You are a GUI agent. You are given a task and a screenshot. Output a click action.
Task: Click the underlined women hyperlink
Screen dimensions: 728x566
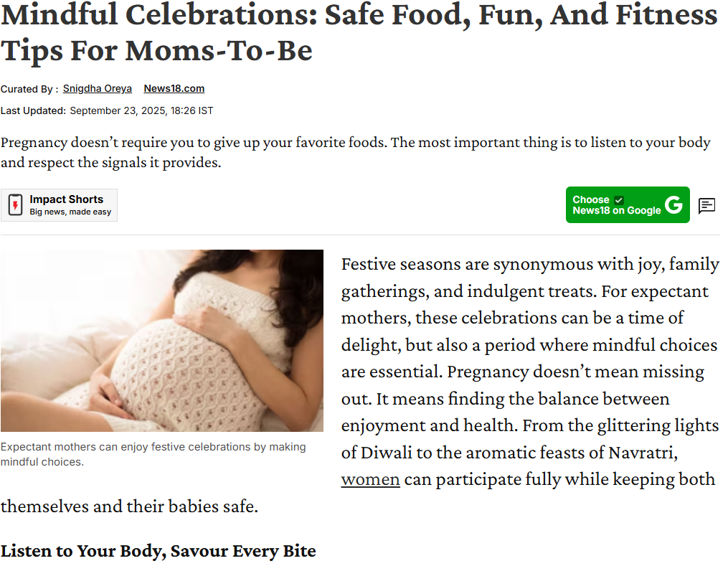370,479
